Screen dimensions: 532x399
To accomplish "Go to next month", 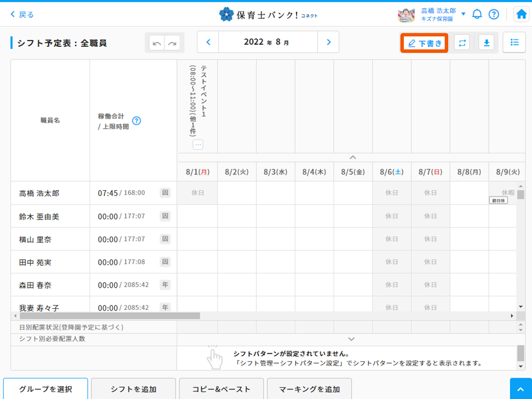I will click(x=328, y=42).
